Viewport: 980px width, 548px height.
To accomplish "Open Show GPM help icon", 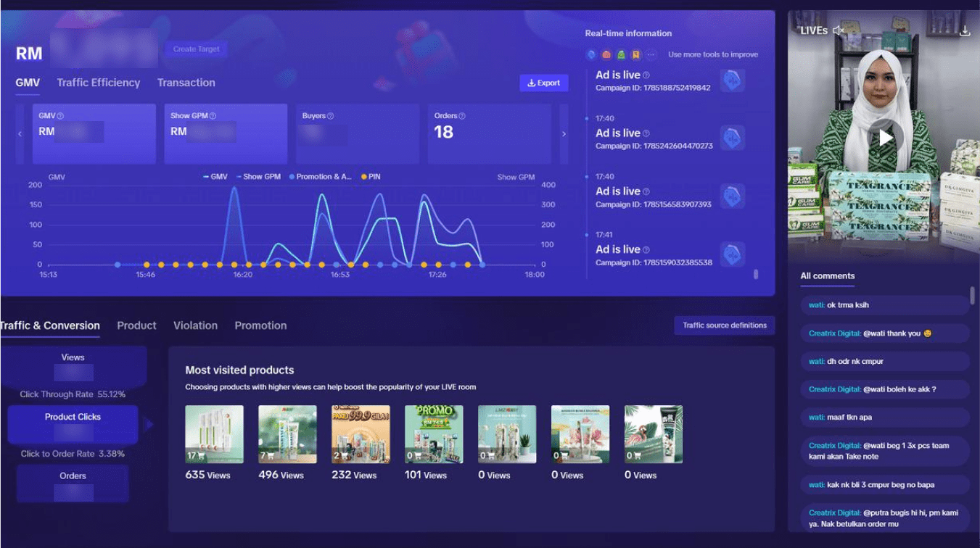I will click(x=213, y=116).
